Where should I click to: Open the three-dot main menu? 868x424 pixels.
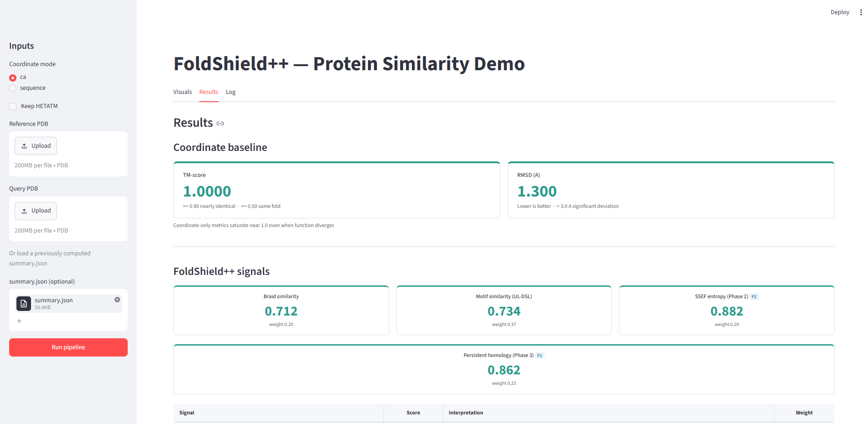[861, 12]
